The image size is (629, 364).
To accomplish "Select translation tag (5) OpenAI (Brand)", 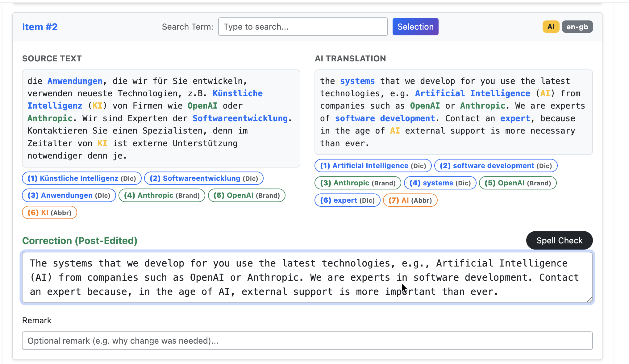I will pyautogui.click(x=518, y=183).
